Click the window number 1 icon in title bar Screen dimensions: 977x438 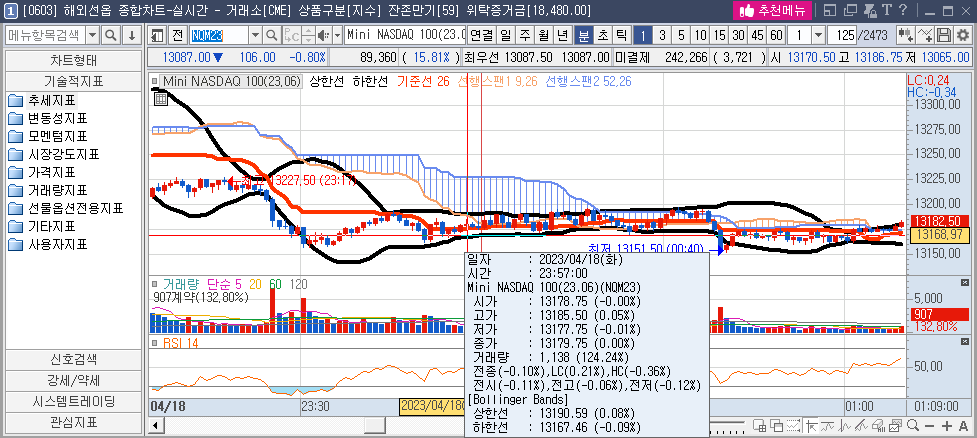tap(9, 10)
